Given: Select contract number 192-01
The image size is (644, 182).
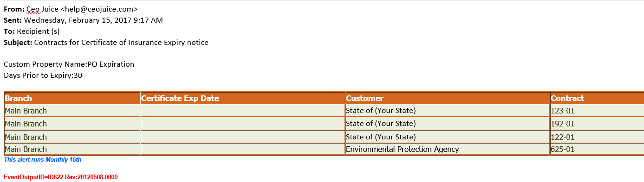Looking at the screenshot, I should [x=563, y=124].
